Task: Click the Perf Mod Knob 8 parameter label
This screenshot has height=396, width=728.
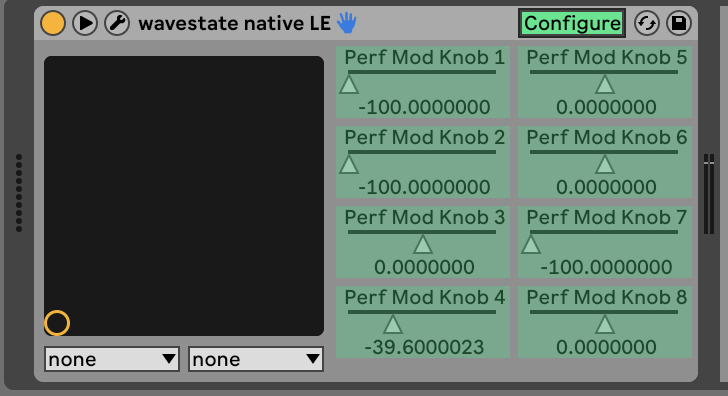Action: point(606,297)
